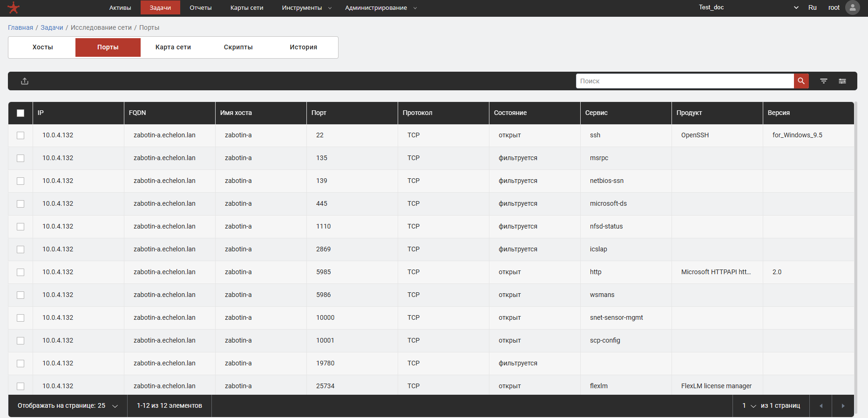Open the Отчеты menu item
Image resolution: width=868 pixels, height=418 pixels.
click(200, 7)
